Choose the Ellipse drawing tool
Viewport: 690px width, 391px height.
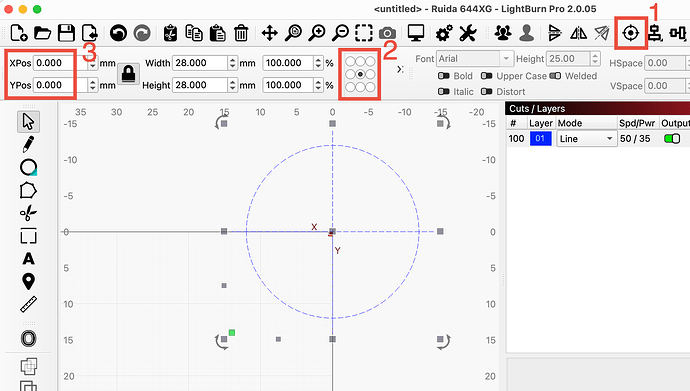click(29, 167)
